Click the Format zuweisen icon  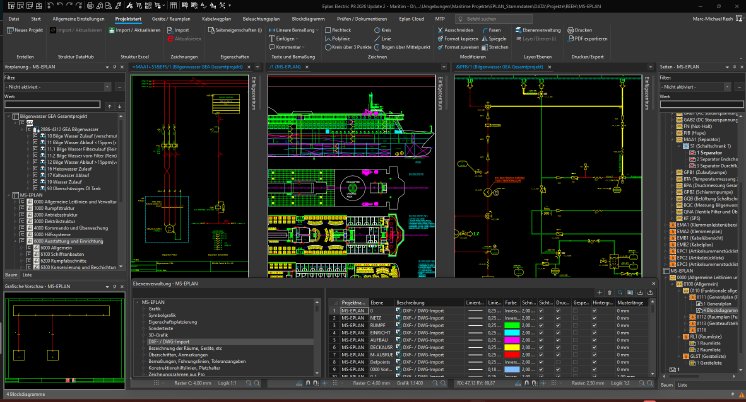pos(440,47)
